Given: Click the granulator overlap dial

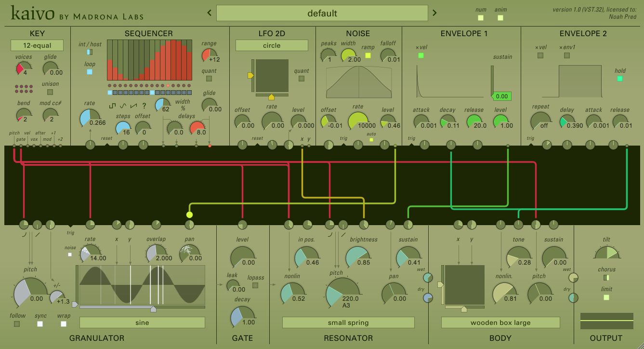Looking at the screenshot, I should (156, 254).
